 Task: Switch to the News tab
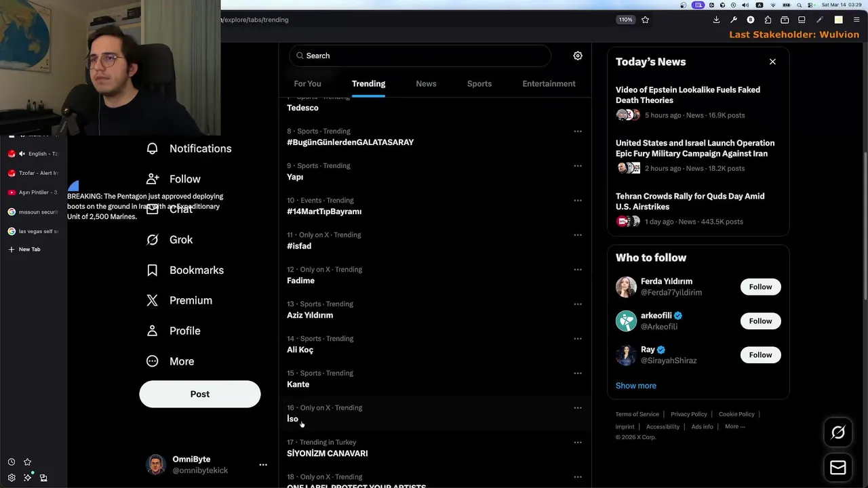[x=426, y=83]
